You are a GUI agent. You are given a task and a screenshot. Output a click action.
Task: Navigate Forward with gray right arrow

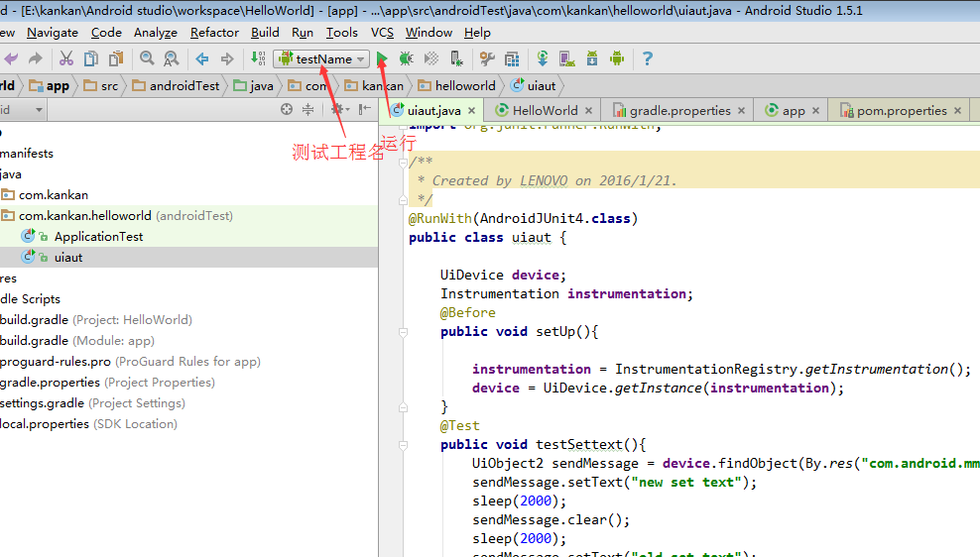[227, 58]
